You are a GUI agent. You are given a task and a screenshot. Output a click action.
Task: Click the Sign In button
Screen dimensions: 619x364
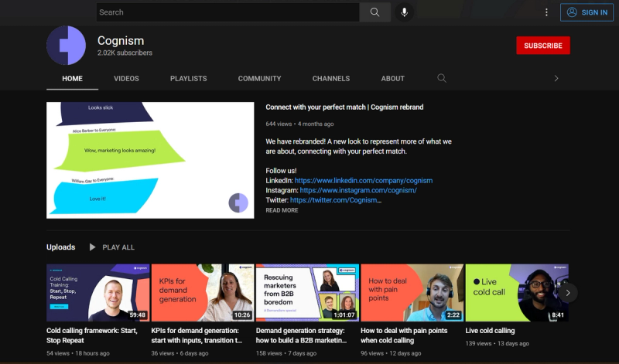pos(587,12)
